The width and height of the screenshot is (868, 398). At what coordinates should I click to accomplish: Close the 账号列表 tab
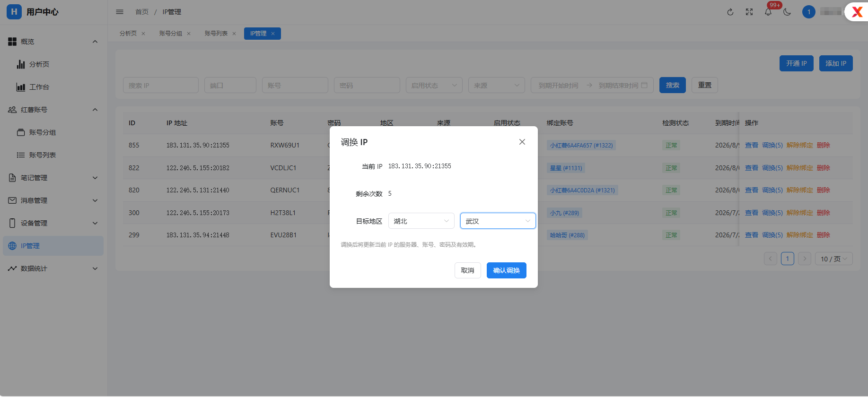234,34
